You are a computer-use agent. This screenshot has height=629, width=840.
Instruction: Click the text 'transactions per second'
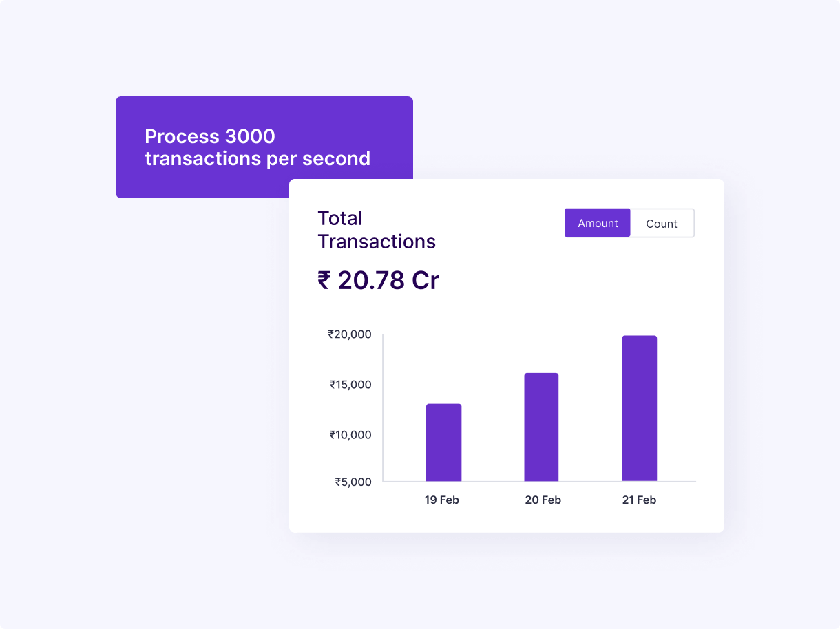tap(258, 159)
